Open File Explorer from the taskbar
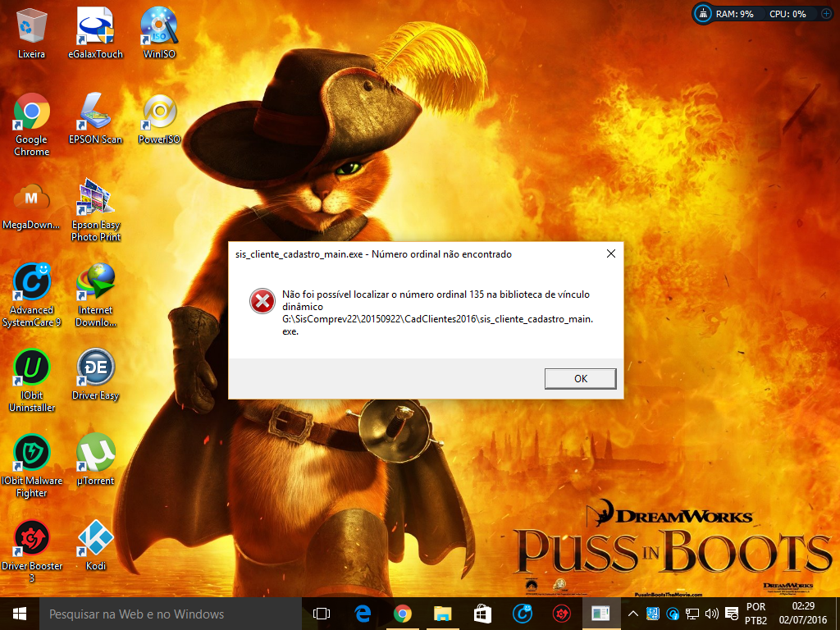 [x=442, y=614]
